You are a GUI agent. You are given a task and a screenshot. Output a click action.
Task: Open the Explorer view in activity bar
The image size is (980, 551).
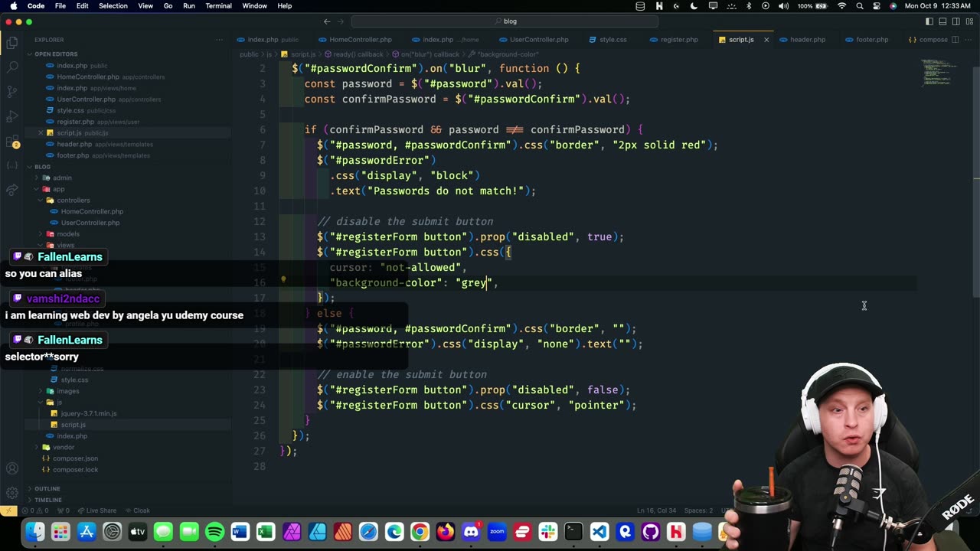(x=12, y=43)
